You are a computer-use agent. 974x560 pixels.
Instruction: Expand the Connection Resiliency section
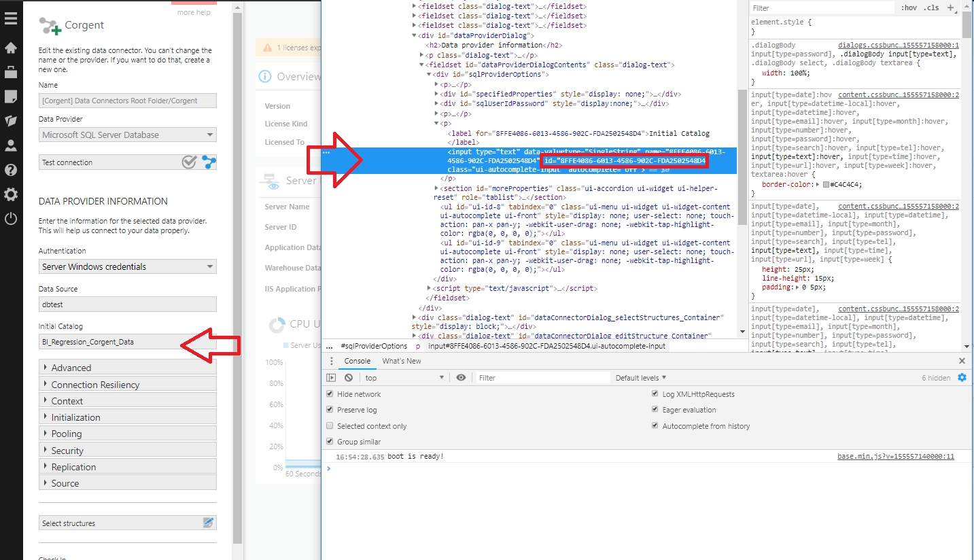128,385
